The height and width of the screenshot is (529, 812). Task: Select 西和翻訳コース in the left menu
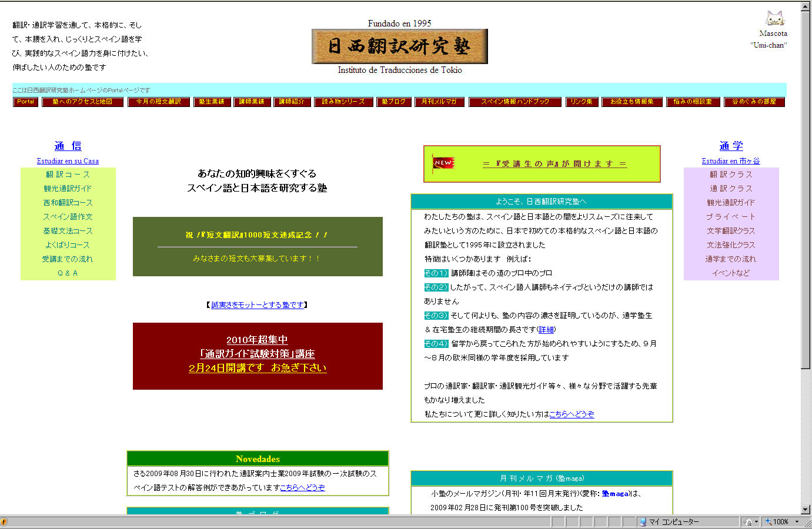pyautogui.click(x=68, y=203)
